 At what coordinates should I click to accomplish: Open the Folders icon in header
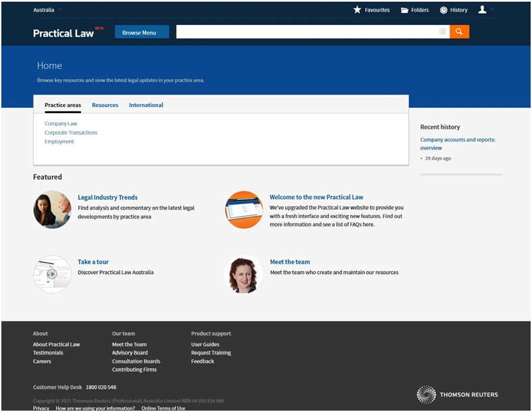click(404, 10)
